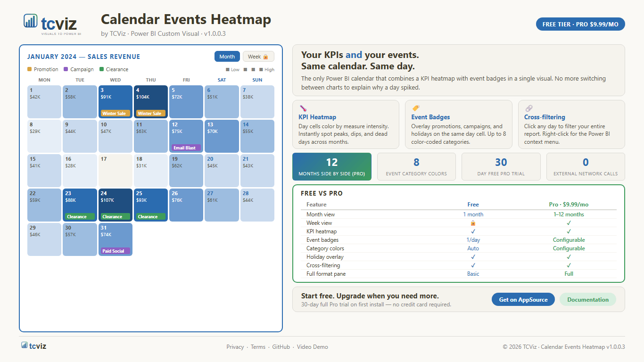The width and height of the screenshot is (644, 362).
Task: Click the '1–12 months' Pro table cell
Action: [x=569, y=214]
